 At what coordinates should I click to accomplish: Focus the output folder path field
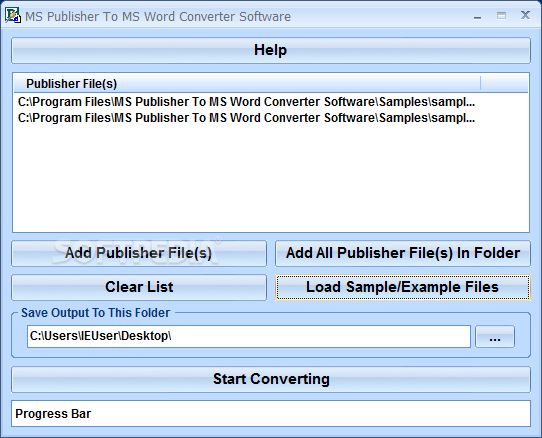click(x=249, y=336)
